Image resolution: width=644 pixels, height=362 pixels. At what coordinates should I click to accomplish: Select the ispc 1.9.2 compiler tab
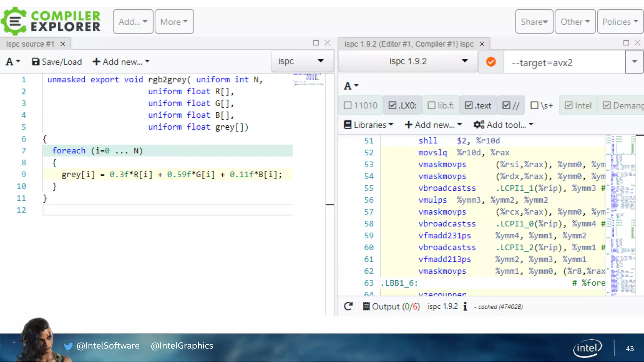pyautogui.click(x=409, y=44)
